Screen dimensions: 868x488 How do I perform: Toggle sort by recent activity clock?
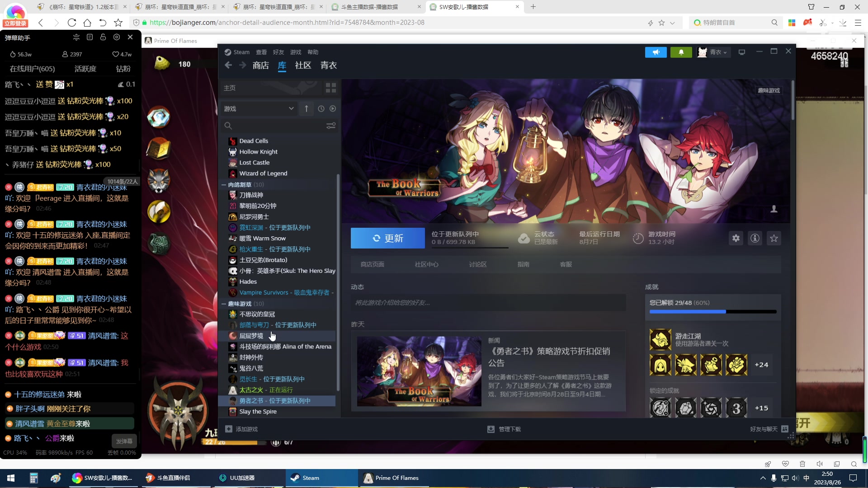tap(321, 108)
